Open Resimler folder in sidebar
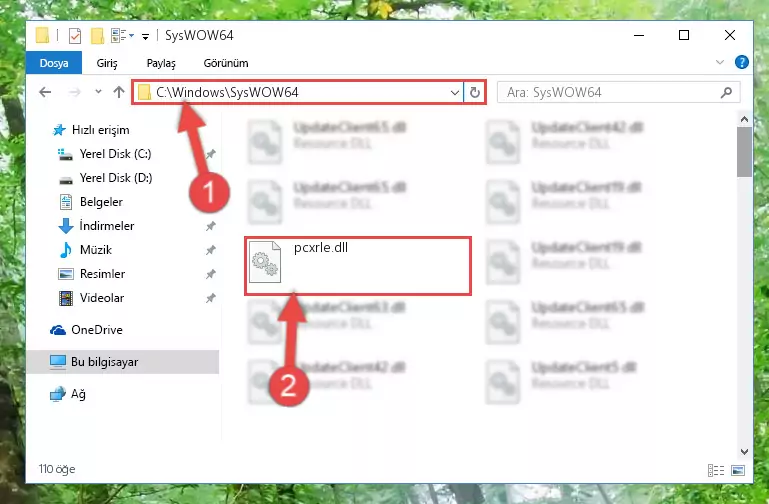 click(102, 274)
